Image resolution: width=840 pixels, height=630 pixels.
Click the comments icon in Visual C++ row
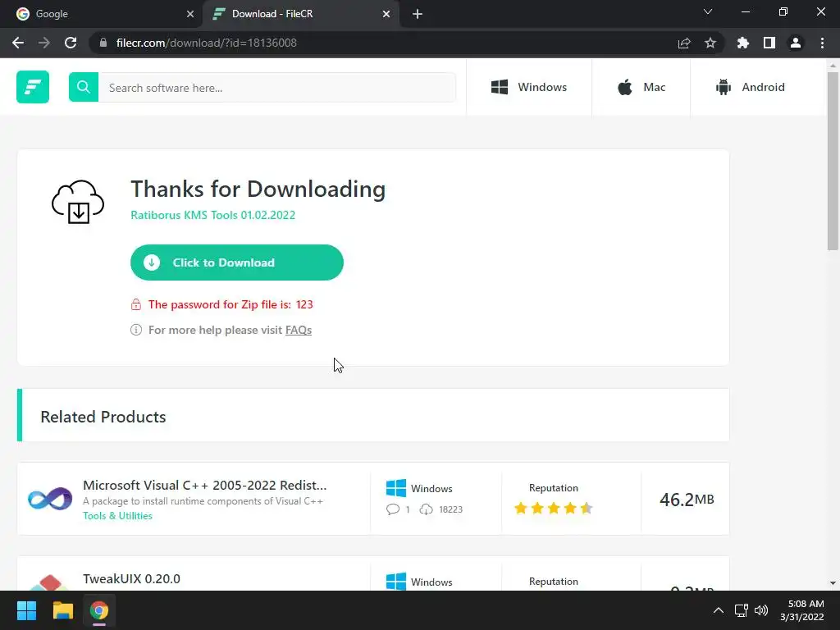[393, 509]
